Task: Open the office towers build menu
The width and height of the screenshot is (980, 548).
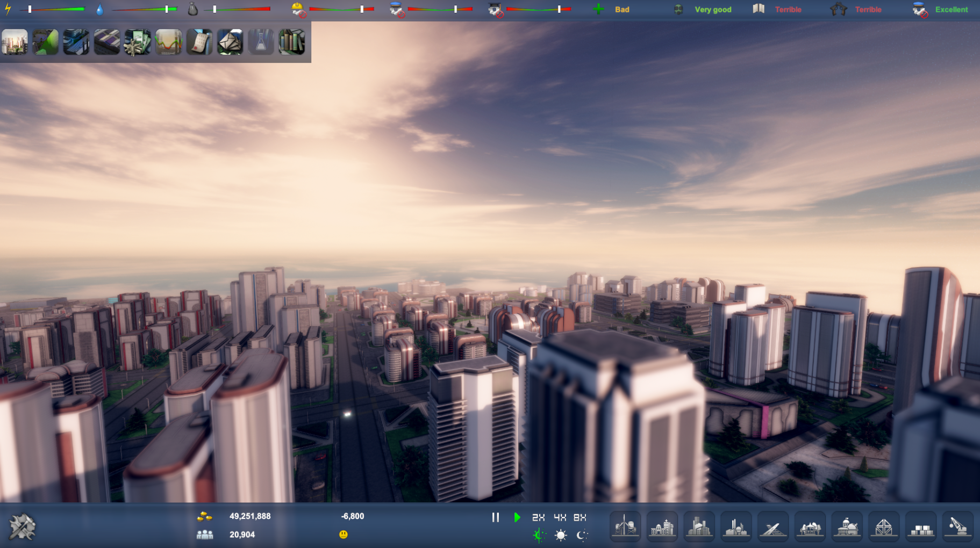Action: [699, 527]
